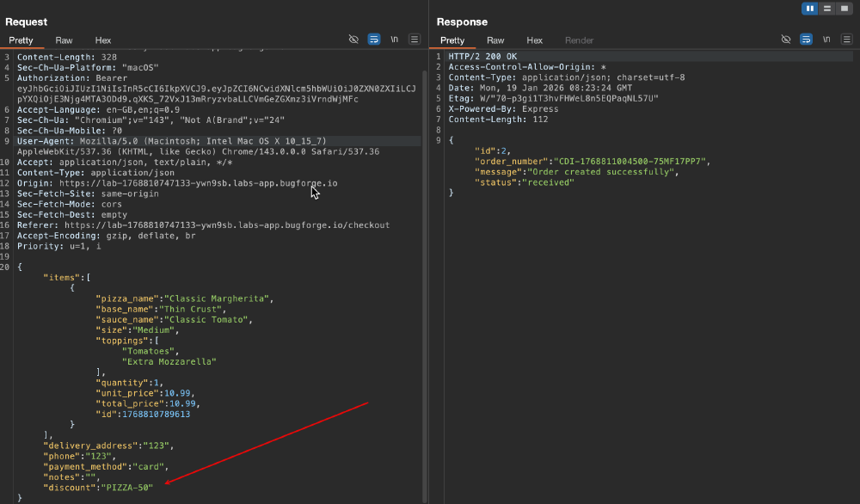
Task: Toggle word wrap in Request editor
Action: point(374,40)
